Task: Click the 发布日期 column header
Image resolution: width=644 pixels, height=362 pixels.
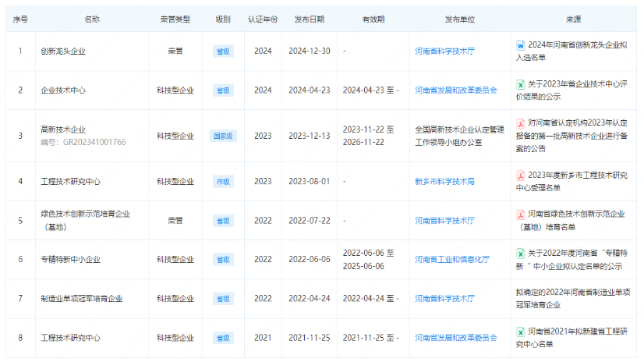Action: (x=310, y=19)
